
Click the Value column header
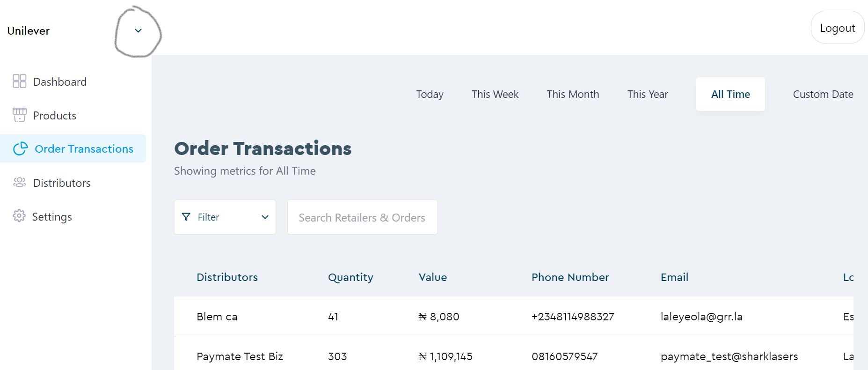[x=432, y=277]
